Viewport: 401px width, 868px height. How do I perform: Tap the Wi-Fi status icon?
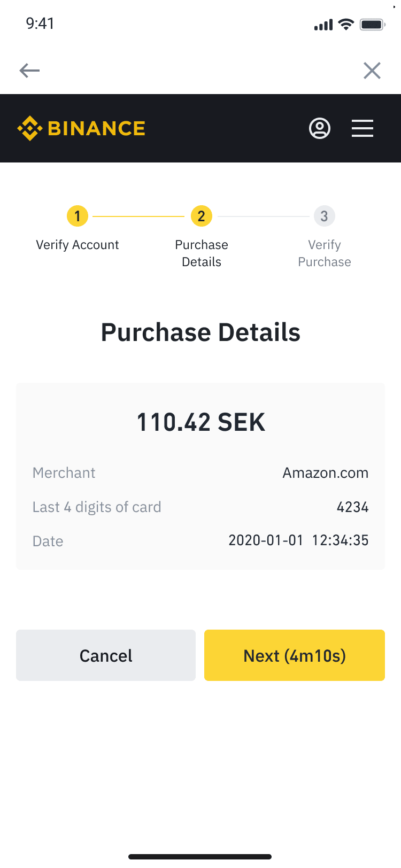pyautogui.click(x=346, y=24)
